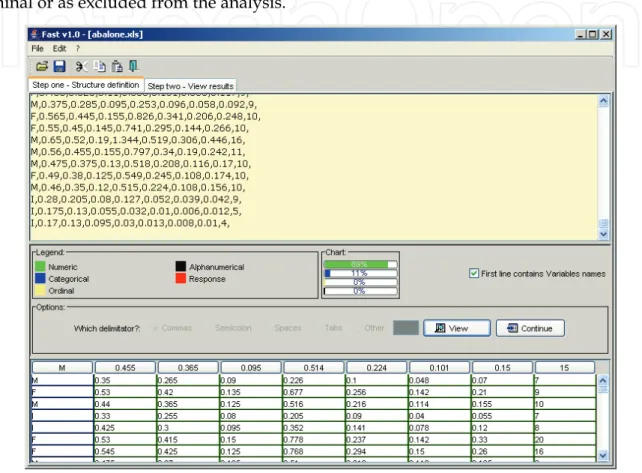Click table cell 0.516
642x473 pixels.
pyautogui.click(x=314, y=404)
